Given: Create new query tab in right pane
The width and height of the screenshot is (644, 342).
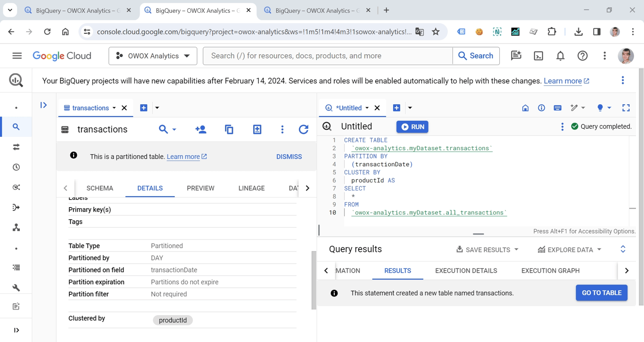Looking at the screenshot, I should [x=396, y=108].
